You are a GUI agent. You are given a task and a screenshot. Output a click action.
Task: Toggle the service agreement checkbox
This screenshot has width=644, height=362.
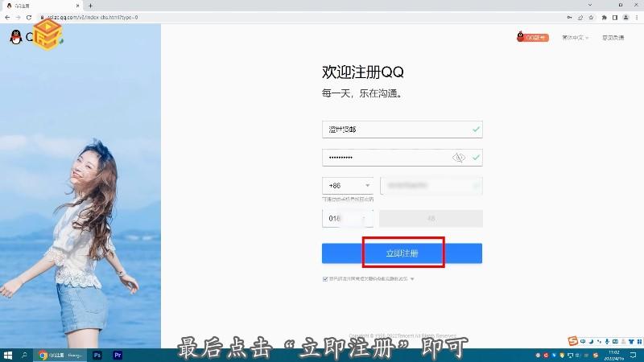coord(325,279)
